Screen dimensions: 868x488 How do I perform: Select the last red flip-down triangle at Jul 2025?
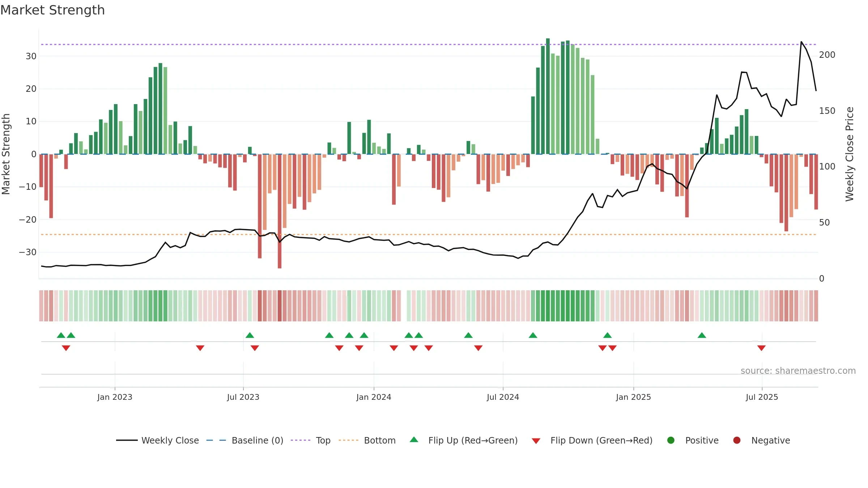coord(761,348)
